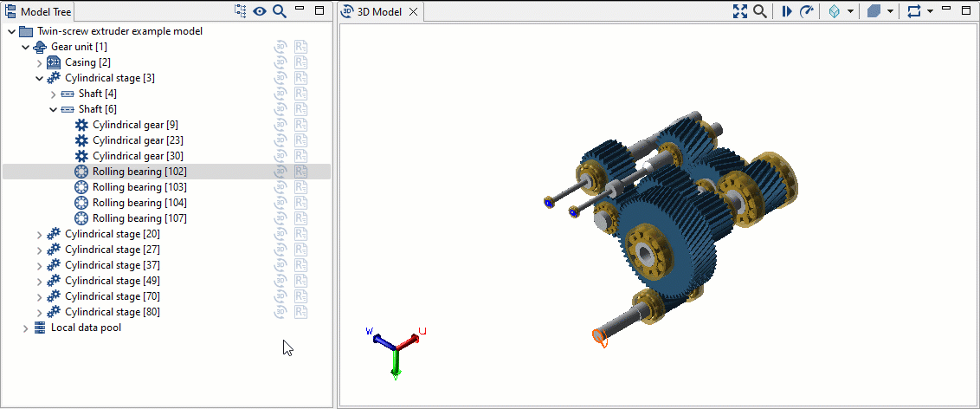Image resolution: width=980 pixels, height=409 pixels.
Task: Click the Local data pool label
Action: point(87,327)
